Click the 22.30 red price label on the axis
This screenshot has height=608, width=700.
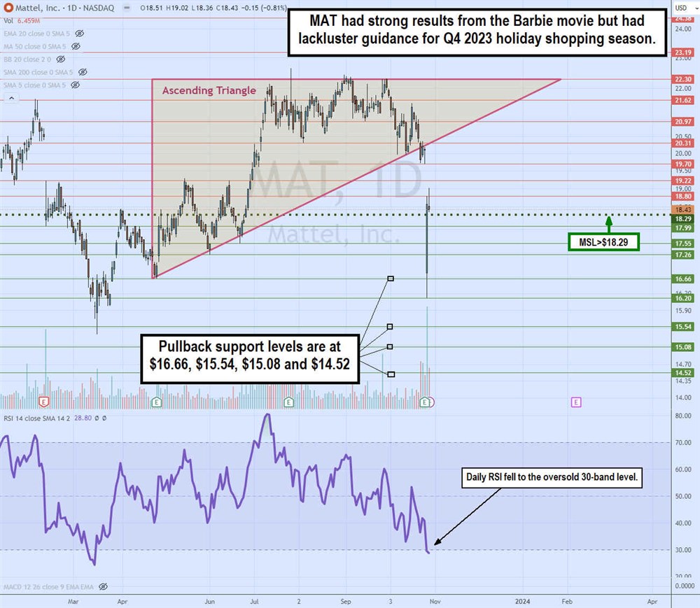pyautogui.click(x=683, y=79)
